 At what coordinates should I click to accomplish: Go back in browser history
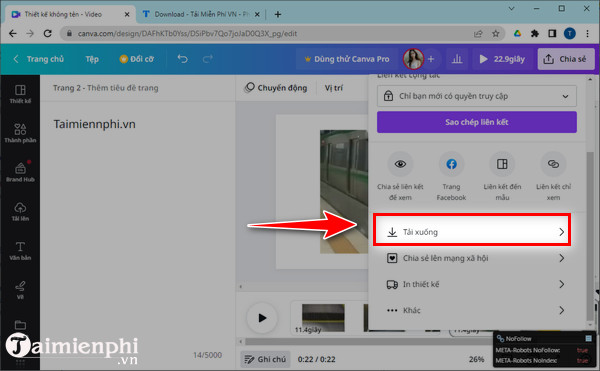13,34
